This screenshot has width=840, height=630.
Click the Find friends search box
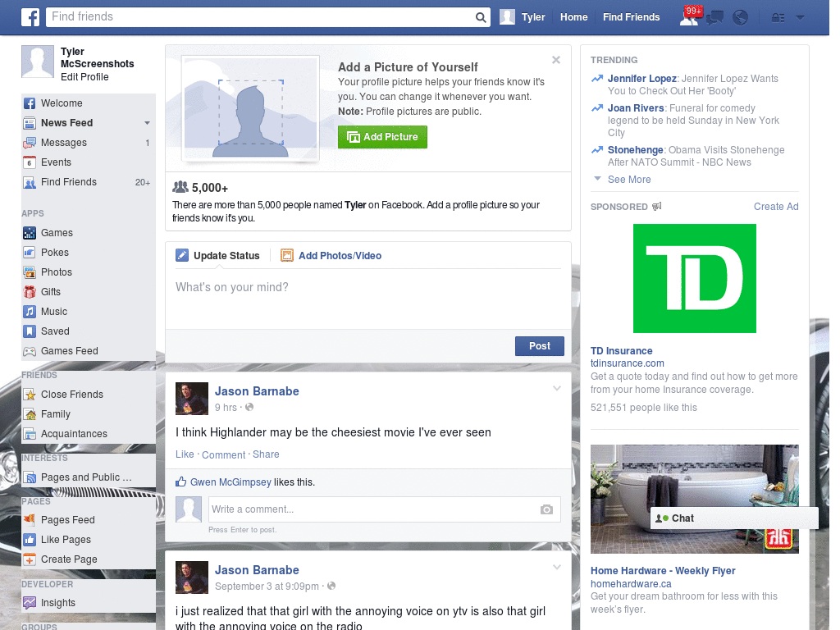tap(261, 17)
